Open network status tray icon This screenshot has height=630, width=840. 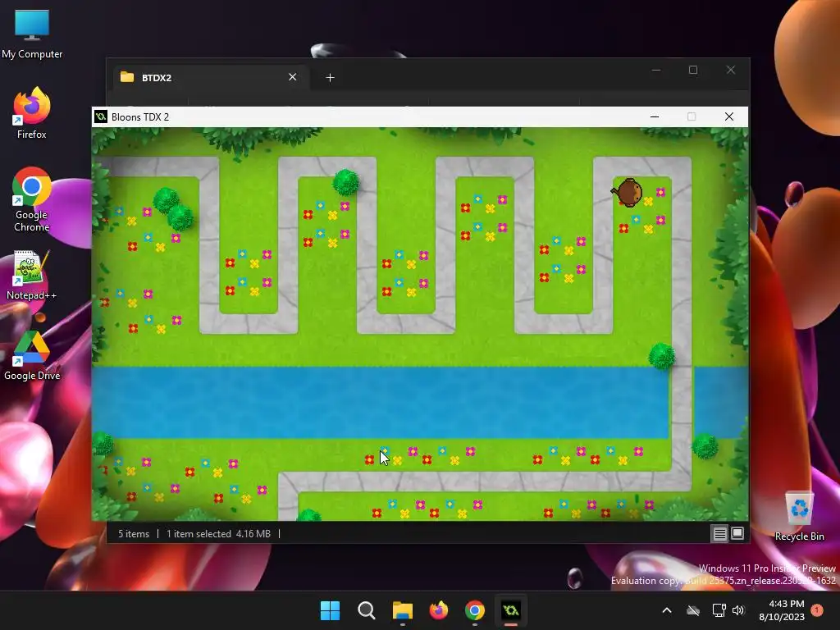pyautogui.click(x=719, y=610)
